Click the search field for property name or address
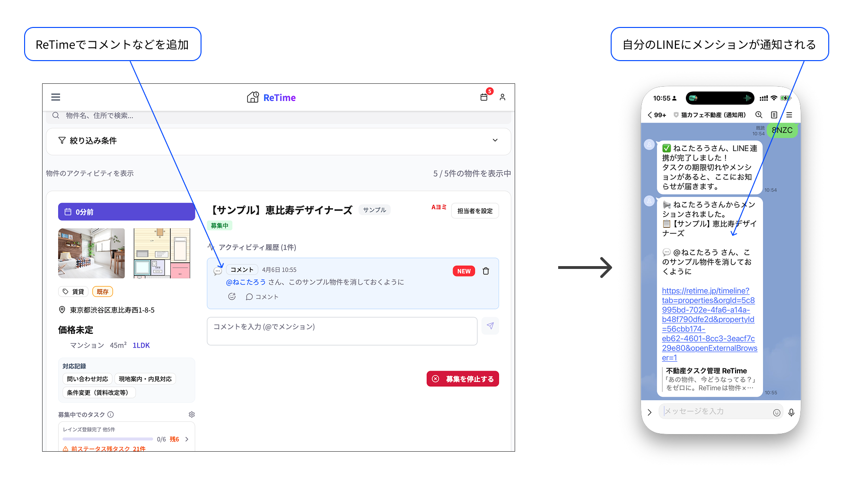This screenshot has width=868, height=500. [x=279, y=116]
